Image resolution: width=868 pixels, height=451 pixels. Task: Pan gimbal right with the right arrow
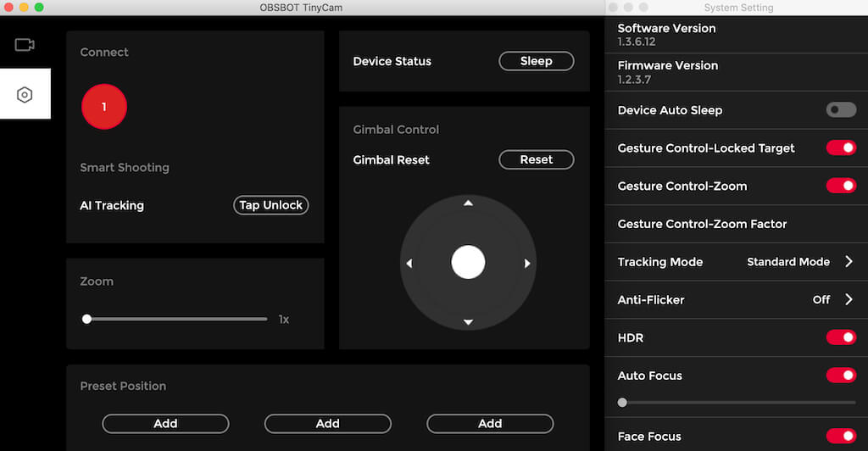coord(527,264)
